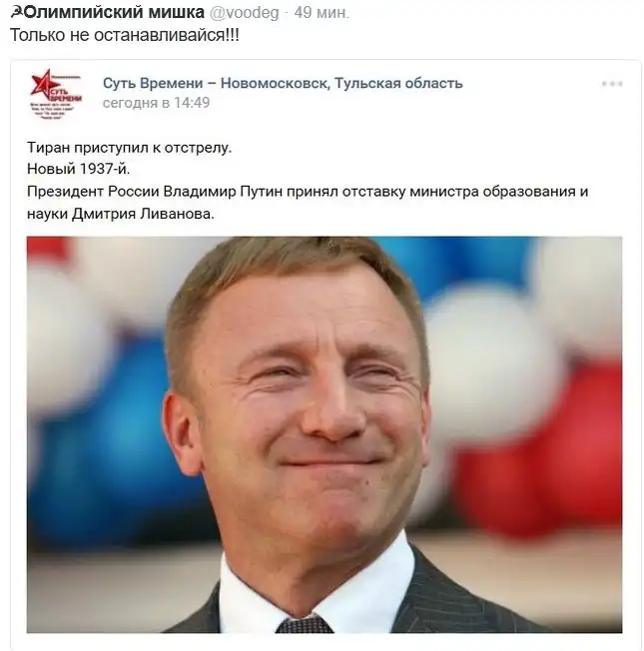Click Президент России in the post text
Image resolution: width=644 pixels, height=651 pixels.
click(93, 192)
